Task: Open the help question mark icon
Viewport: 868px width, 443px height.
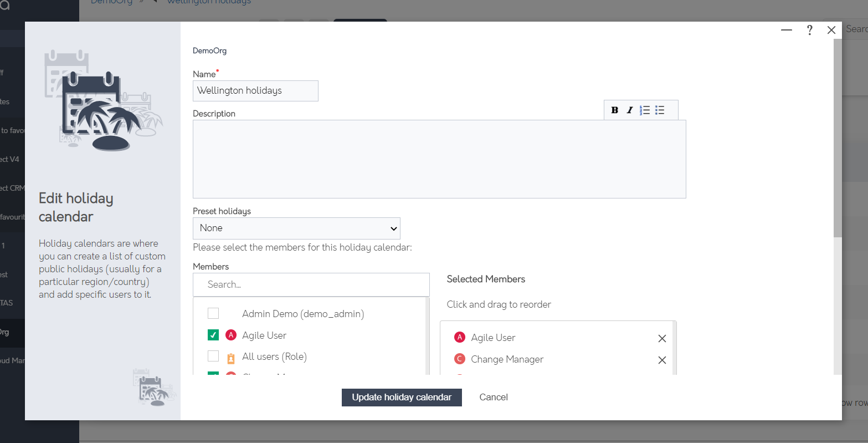Action: tap(809, 30)
